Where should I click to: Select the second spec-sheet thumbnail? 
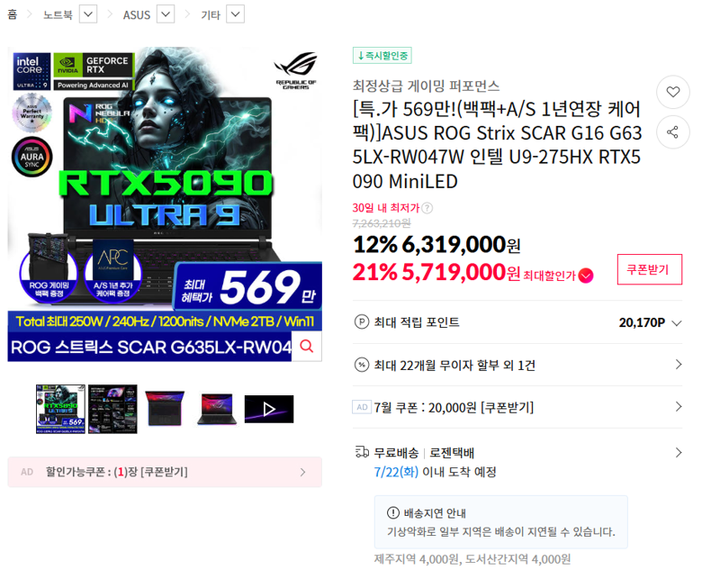tap(112, 409)
